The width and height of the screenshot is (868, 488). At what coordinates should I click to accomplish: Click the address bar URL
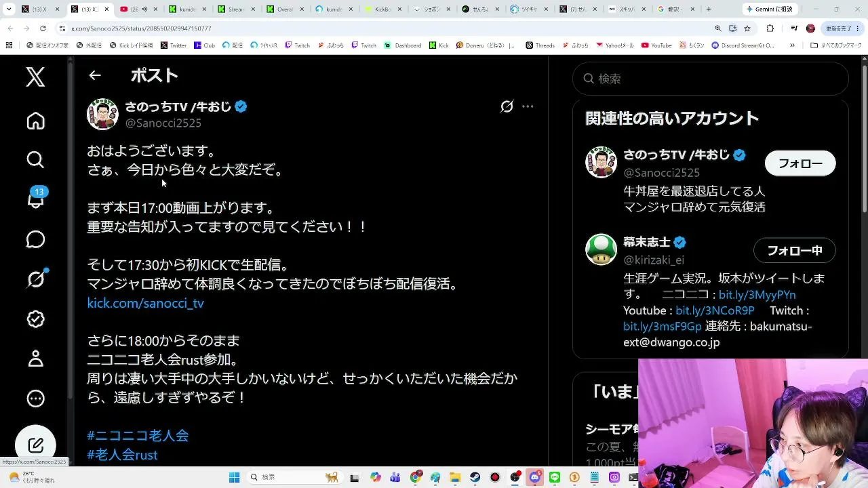coord(141,28)
